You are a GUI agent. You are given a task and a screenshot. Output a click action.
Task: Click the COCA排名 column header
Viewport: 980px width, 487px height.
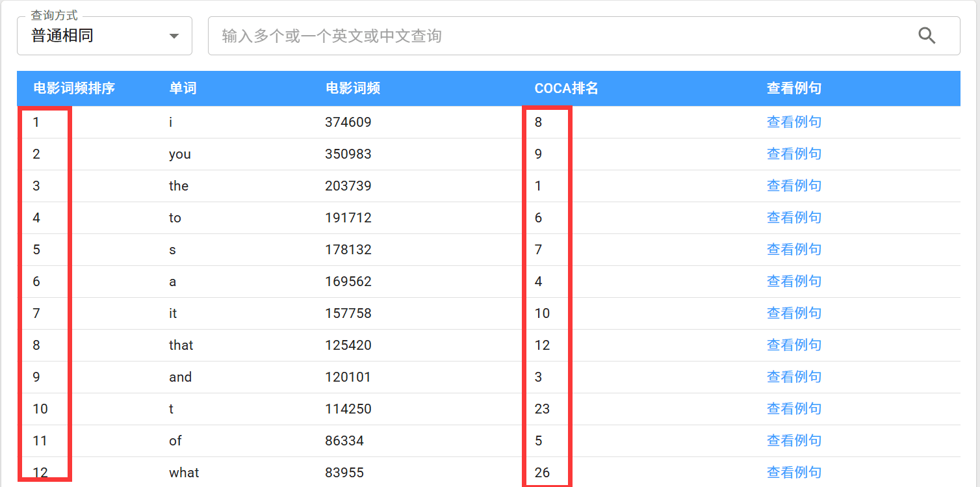point(566,88)
